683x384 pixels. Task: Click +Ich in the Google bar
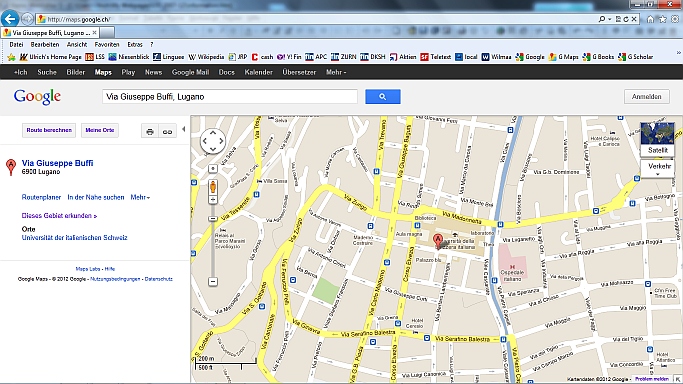20,72
